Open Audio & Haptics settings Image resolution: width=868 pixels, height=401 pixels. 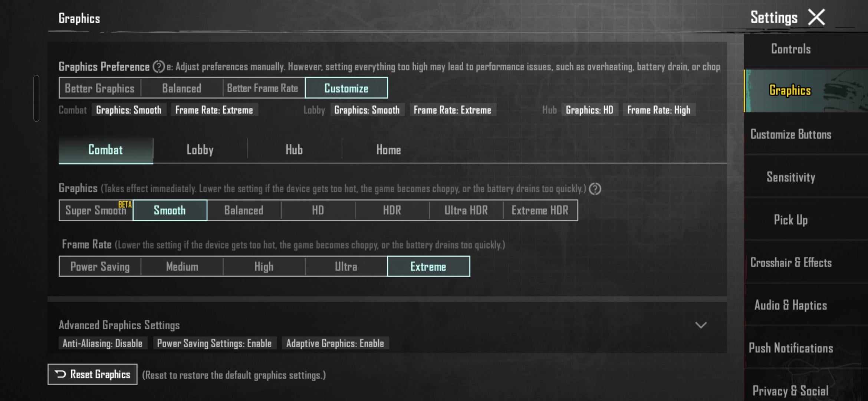click(x=791, y=305)
